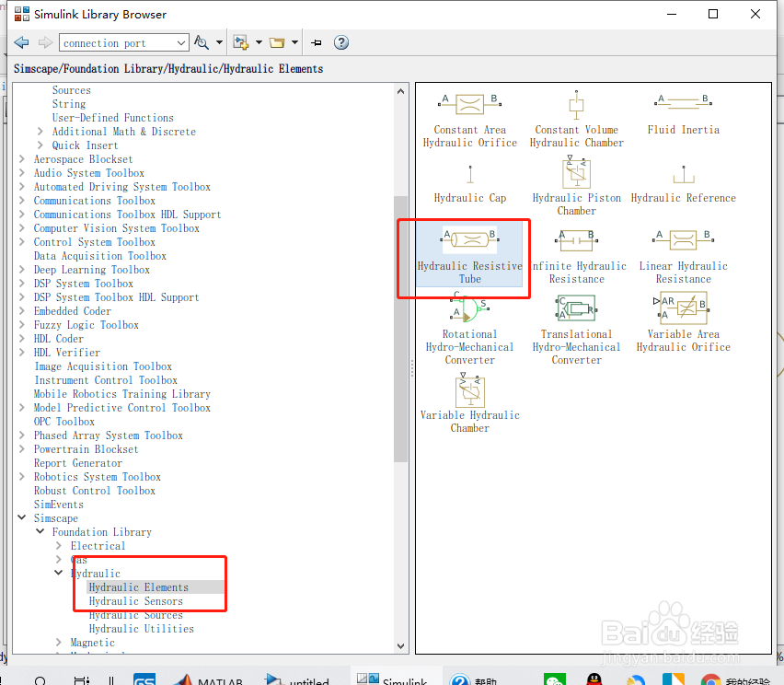The height and width of the screenshot is (685, 784).
Task: Select the Fluid Inertia block
Action: tap(683, 114)
